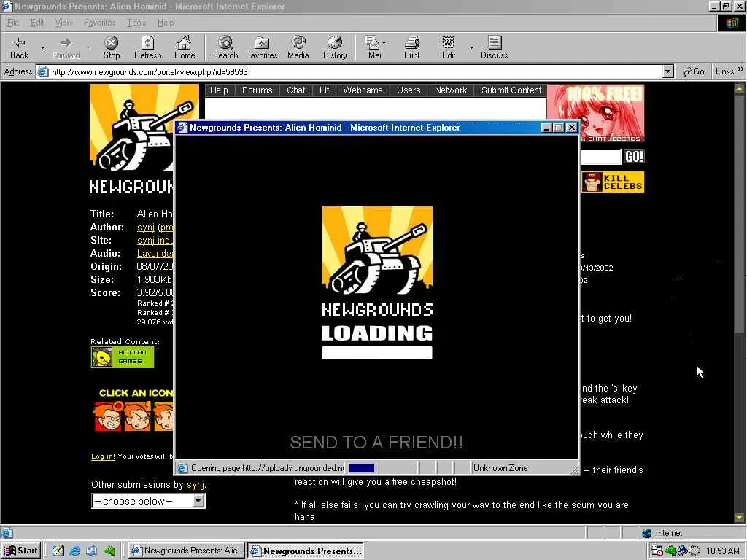Click Users in Newgrounds navigation bar

tap(409, 90)
